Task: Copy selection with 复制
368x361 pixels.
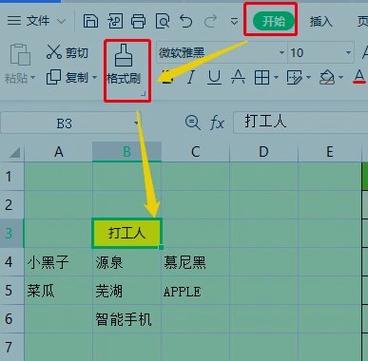Action: [x=68, y=78]
